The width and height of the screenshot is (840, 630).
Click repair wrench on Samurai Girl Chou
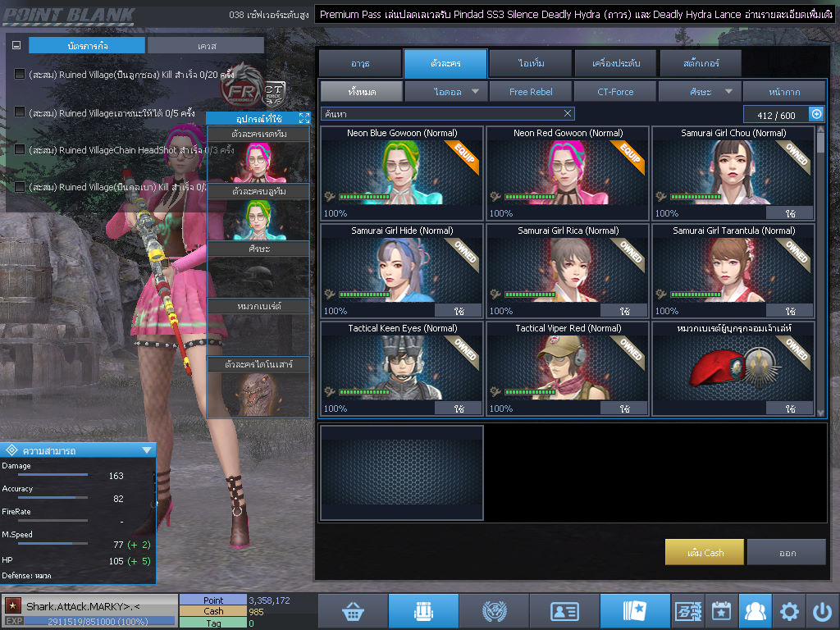(661, 197)
